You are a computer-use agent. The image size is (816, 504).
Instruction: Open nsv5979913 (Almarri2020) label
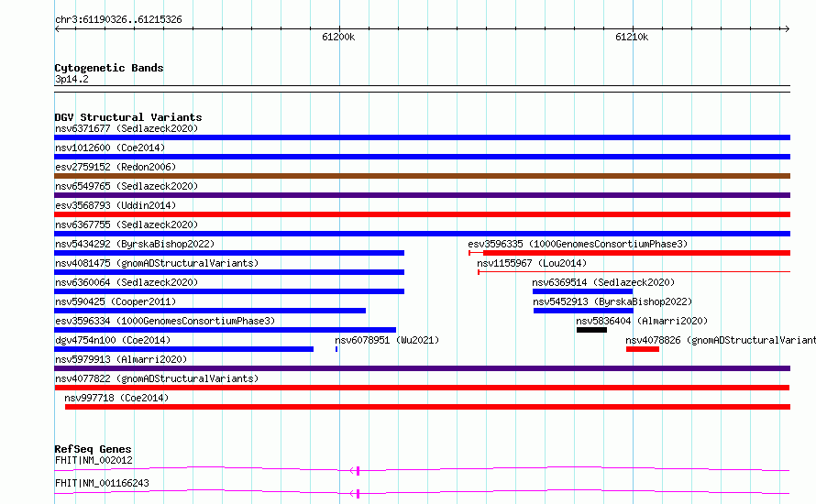coord(121,359)
